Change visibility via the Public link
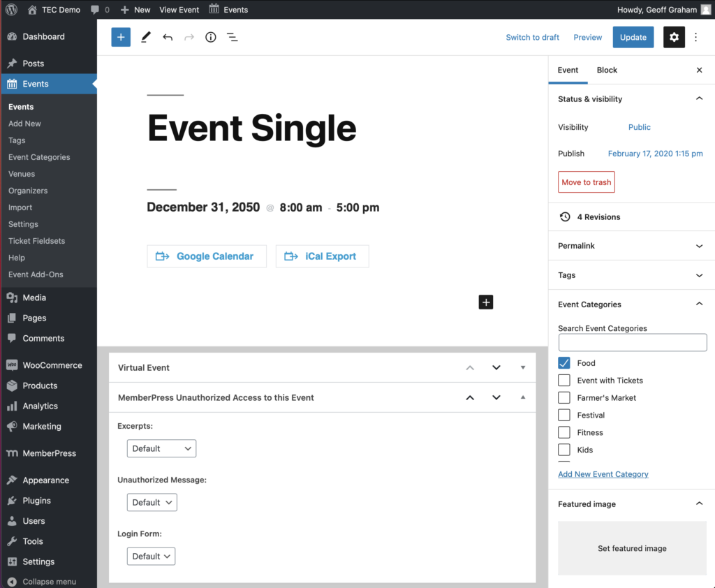Screen dimensions: 715x588 pyautogui.click(x=640, y=127)
